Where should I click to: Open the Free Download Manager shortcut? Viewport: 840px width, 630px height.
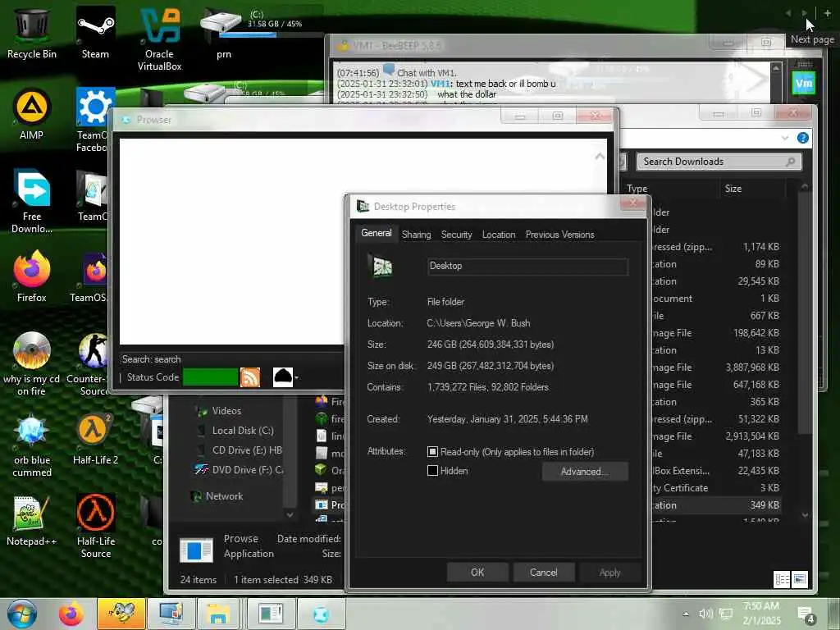click(x=32, y=201)
